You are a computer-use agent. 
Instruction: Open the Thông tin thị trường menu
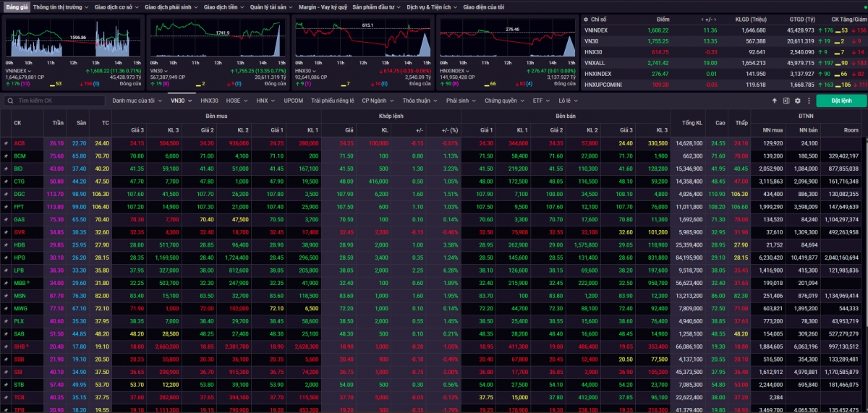(x=61, y=7)
